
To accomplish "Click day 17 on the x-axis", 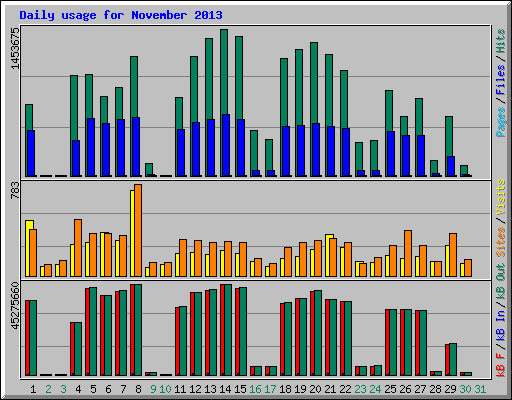I will [x=270, y=389].
